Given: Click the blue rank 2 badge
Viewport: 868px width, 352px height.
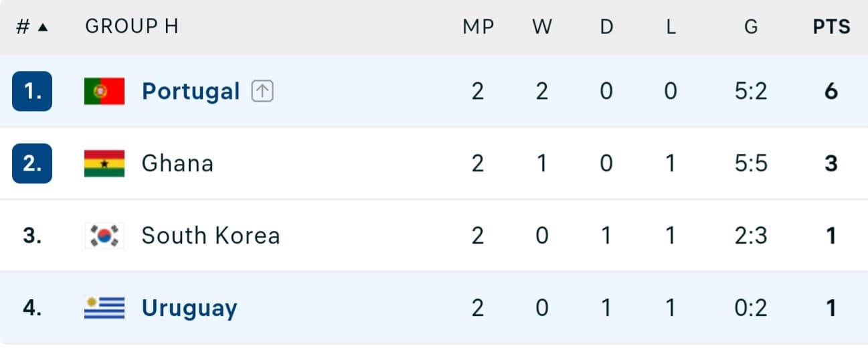Looking at the screenshot, I should click(x=32, y=163).
